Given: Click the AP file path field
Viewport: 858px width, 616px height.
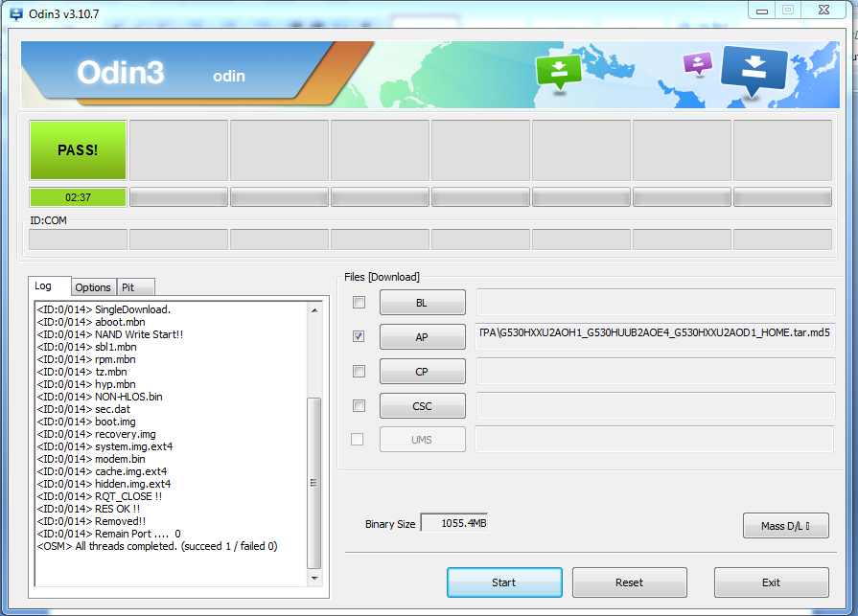Looking at the screenshot, I should [x=656, y=336].
